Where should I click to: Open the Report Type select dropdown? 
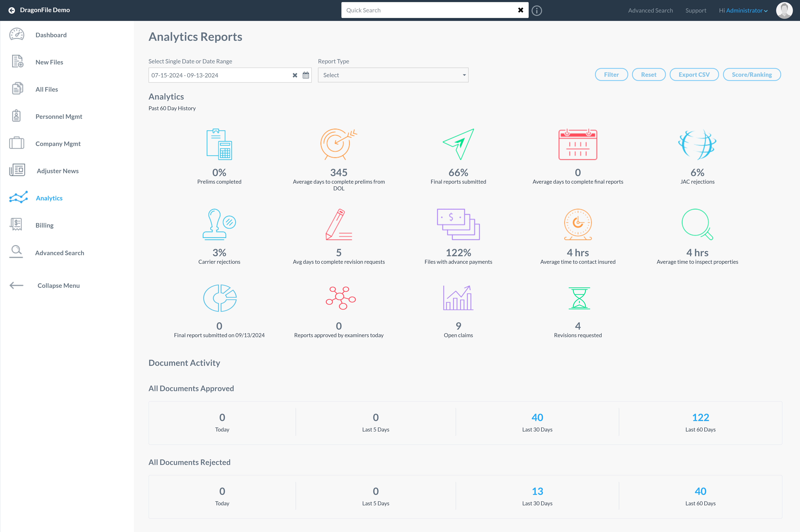coord(393,75)
